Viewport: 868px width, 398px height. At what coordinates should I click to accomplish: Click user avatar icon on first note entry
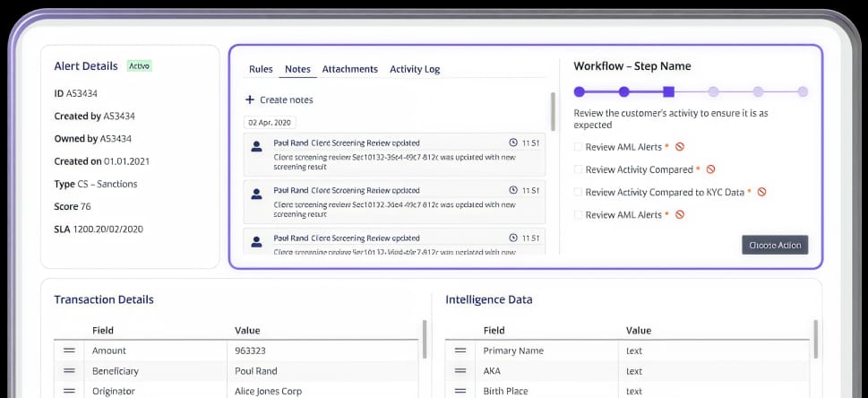pyautogui.click(x=256, y=145)
